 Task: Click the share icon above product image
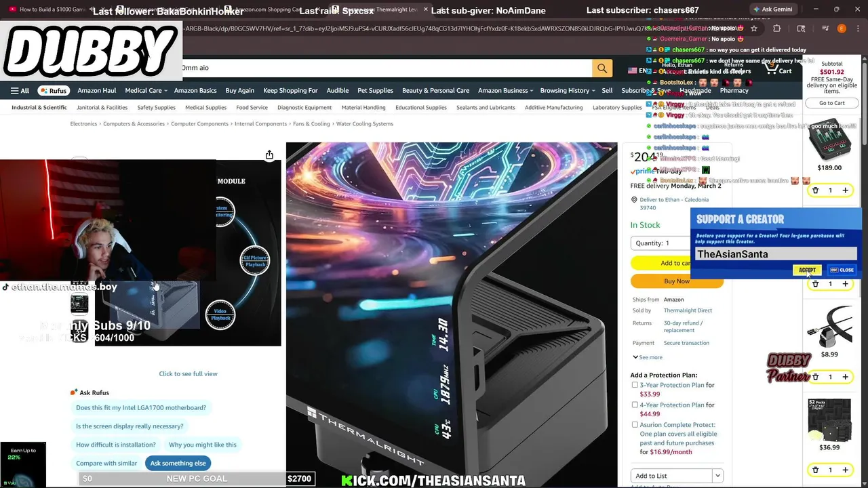click(269, 155)
